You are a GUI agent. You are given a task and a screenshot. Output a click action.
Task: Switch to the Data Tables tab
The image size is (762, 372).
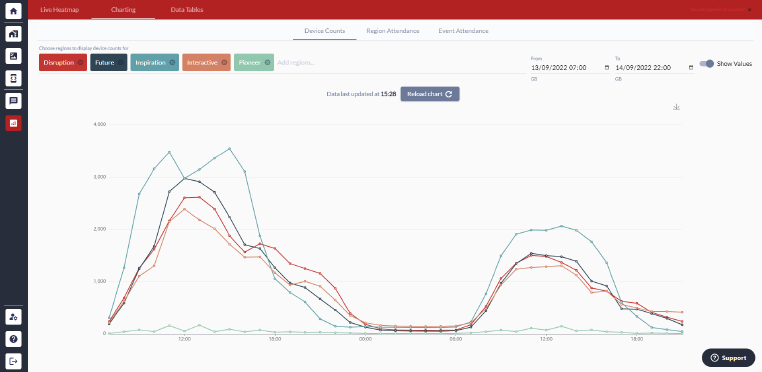[x=187, y=10]
